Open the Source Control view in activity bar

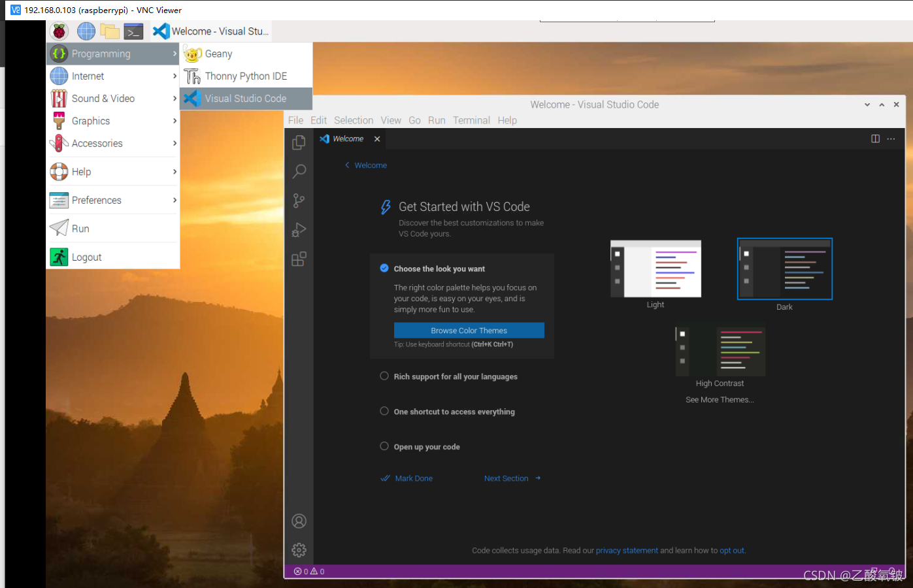(x=299, y=201)
